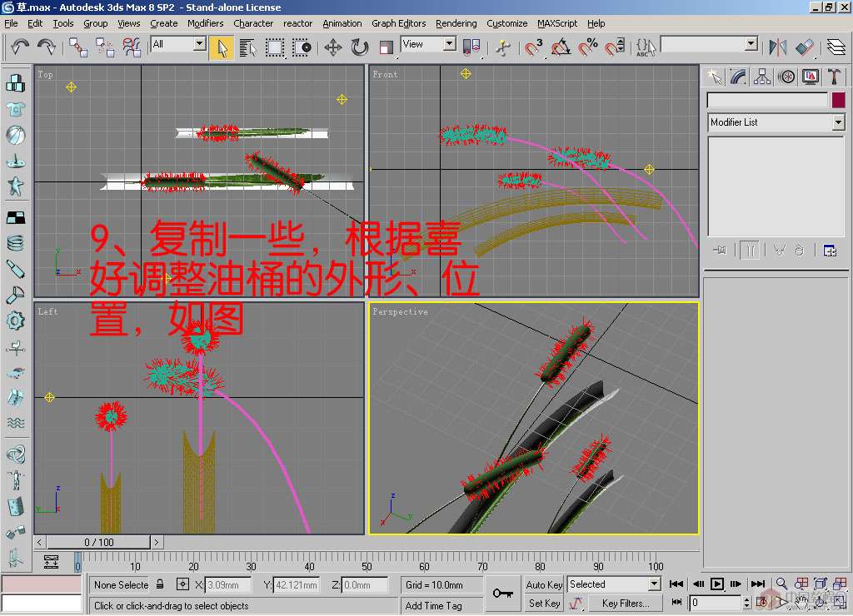Open the Graph Editors menu
The height and width of the screenshot is (616, 853).
(x=398, y=23)
